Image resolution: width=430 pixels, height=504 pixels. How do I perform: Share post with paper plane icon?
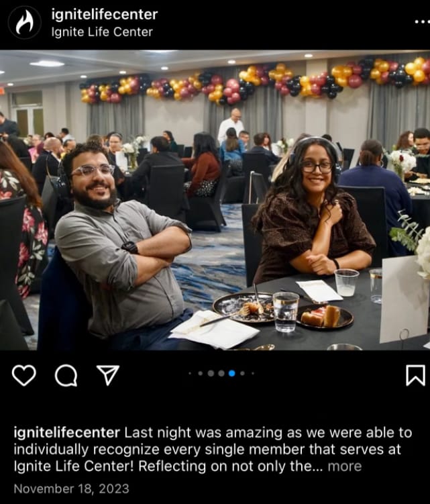point(108,374)
